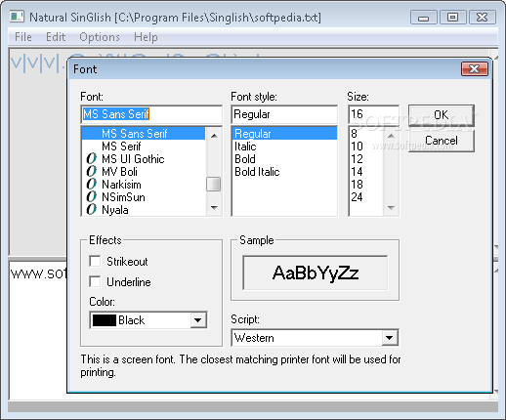Select MS UI Gothic font
This screenshot has height=420, width=506.
click(x=144, y=159)
